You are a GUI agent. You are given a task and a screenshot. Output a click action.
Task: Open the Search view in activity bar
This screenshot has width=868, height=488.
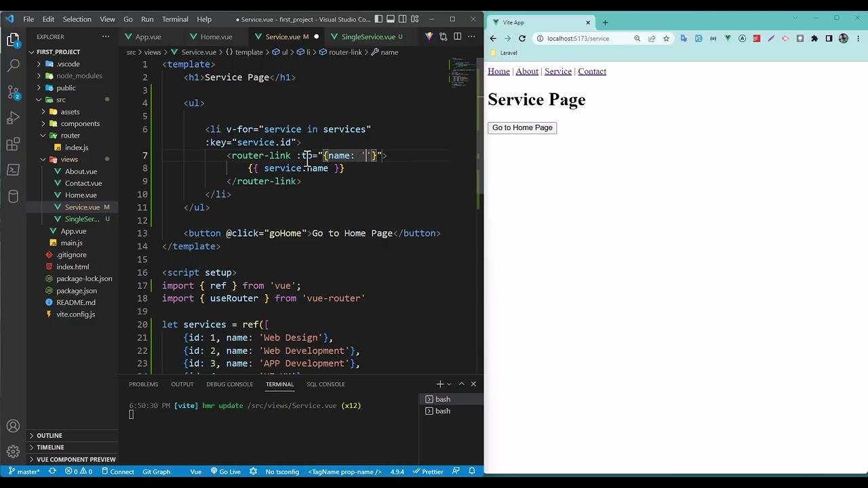coord(13,66)
